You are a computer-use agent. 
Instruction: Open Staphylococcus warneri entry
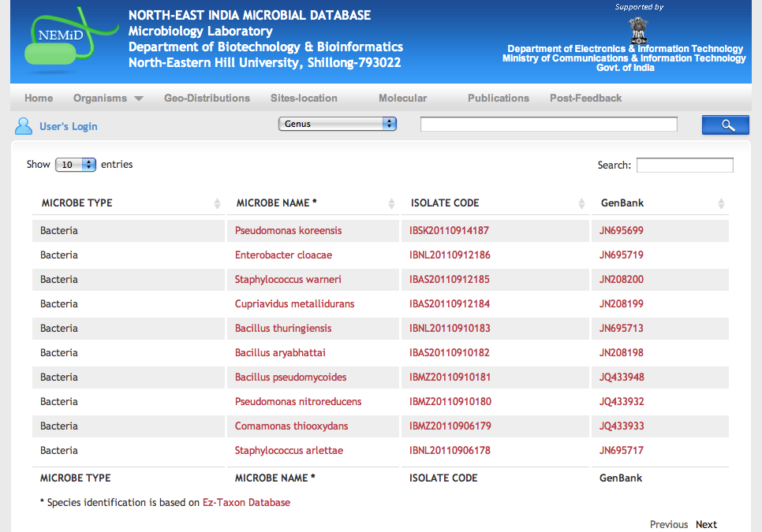click(x=288, y=280)
